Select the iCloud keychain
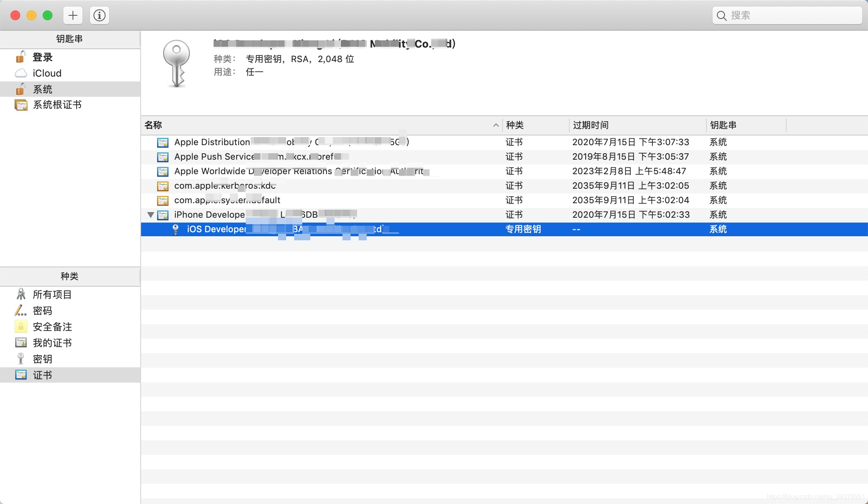 (70, 73)
